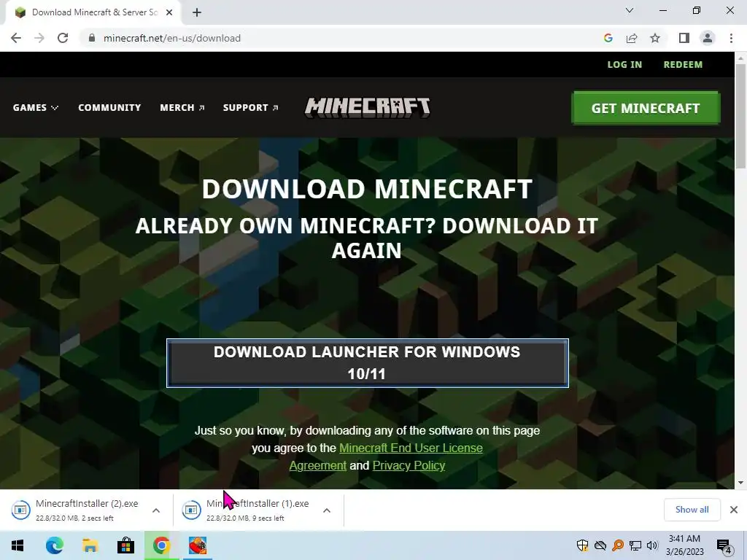Click the Google icon in address bar
Viewport: 747px width, 560px height.
(x=608, y=38)
